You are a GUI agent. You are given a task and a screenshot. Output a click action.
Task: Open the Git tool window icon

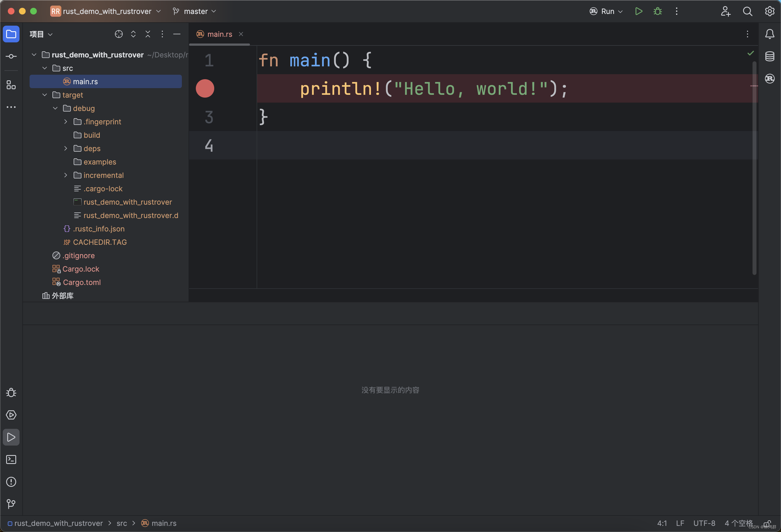(11, 504)
